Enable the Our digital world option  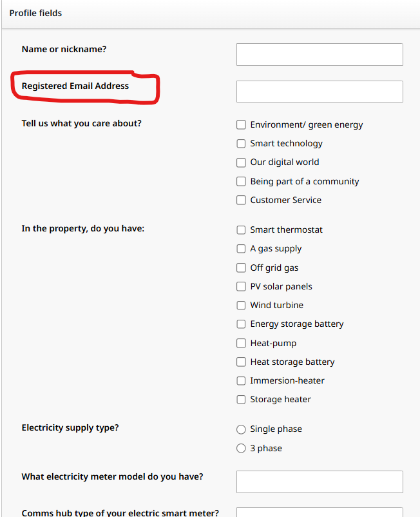tap(241, 162)
